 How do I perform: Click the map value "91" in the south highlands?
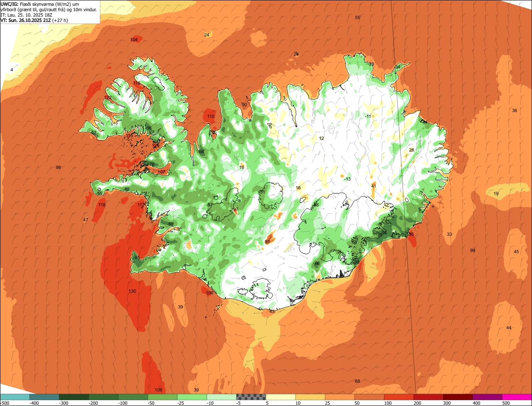coord(267,242)
